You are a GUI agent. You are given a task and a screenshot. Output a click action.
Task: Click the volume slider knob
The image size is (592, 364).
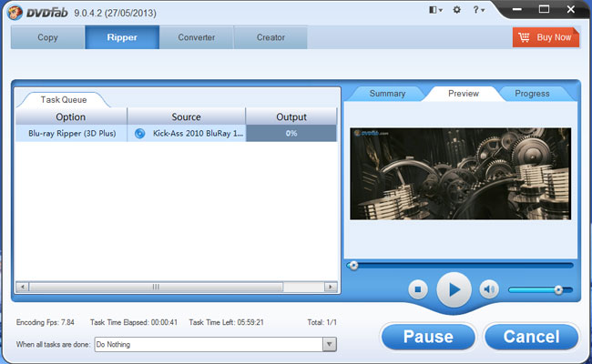pos(558,289)
